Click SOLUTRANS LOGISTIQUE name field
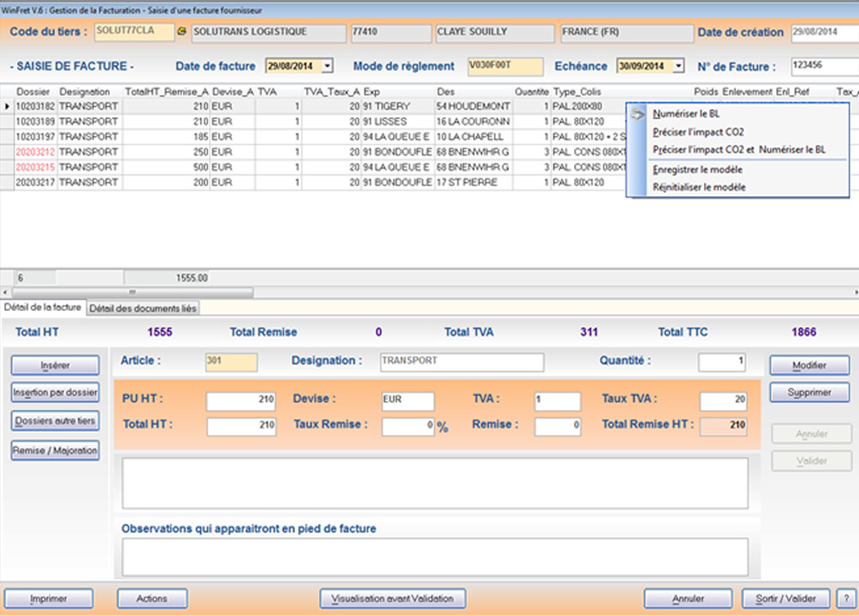The image size is (859, 616). tap(268, 32)
